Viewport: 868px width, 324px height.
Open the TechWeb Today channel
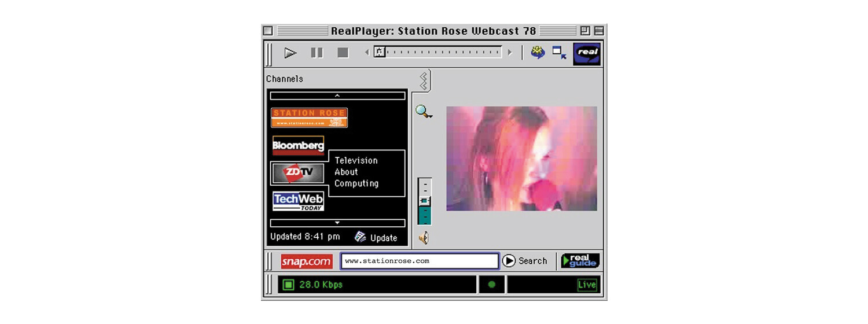(298, 201)
